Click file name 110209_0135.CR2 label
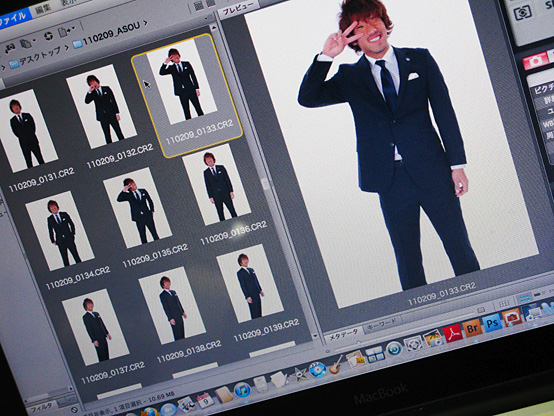Viewport: 554px width, 416px height. [x=155, y=256]
